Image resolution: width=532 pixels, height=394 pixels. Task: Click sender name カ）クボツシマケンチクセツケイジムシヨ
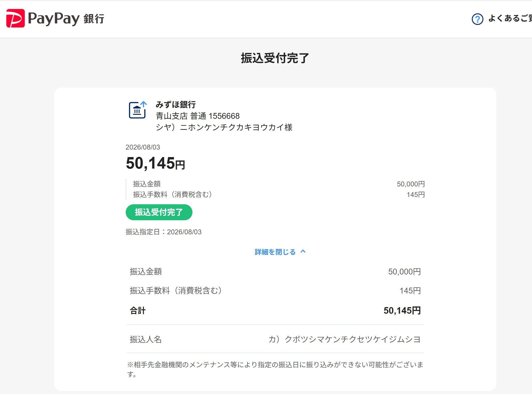(344, 339)
